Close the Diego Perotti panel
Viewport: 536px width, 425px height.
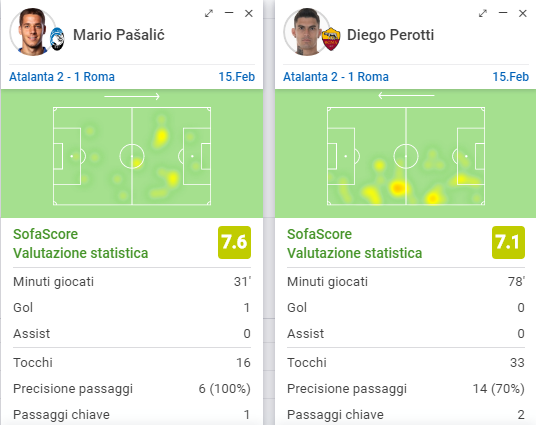tap(523, 13)
